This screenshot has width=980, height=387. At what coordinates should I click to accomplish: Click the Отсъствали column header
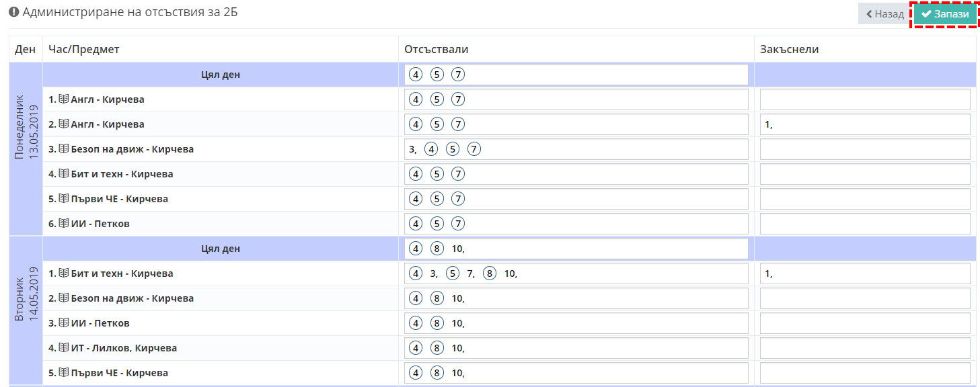(437, 50)
